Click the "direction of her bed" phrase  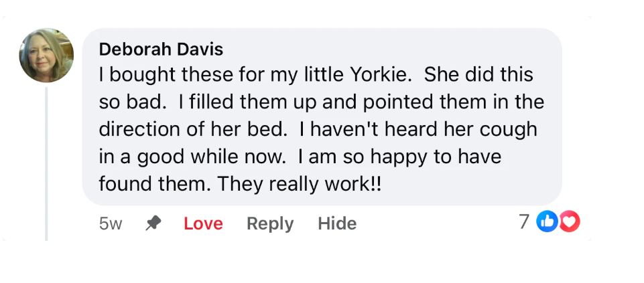(194, 128)
